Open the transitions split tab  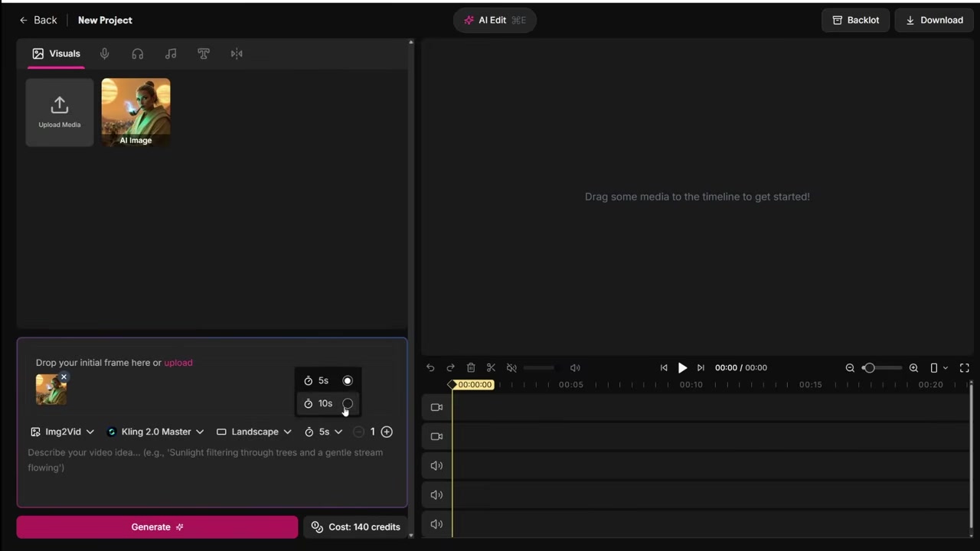click(237, 54)
